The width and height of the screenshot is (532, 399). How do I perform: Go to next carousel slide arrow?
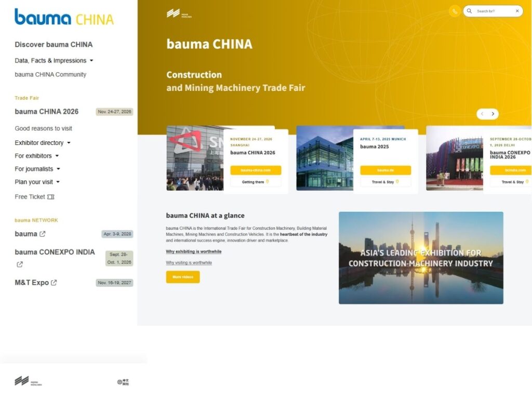pyautogui.click(x=493, y=114)
